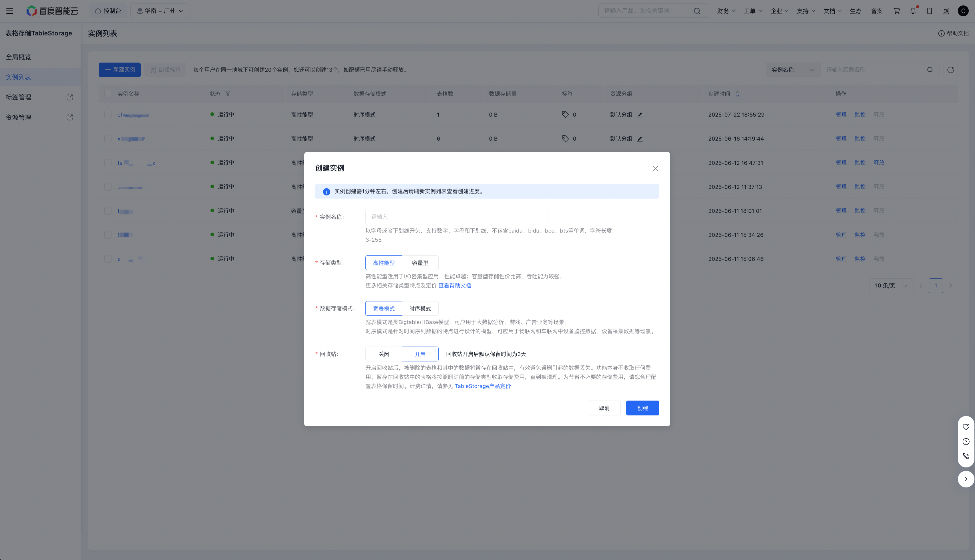Open 全局概览 in the sidebar
Image resolution: width=975 pixels, height=560 pixels.
(19, 57)
